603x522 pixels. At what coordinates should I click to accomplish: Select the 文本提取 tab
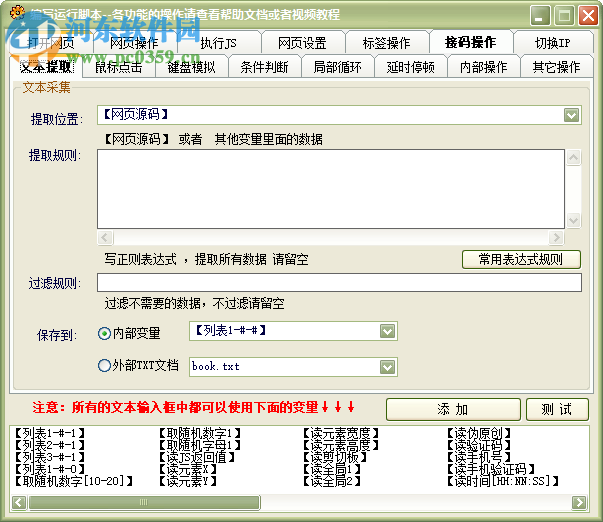[46, 67]
